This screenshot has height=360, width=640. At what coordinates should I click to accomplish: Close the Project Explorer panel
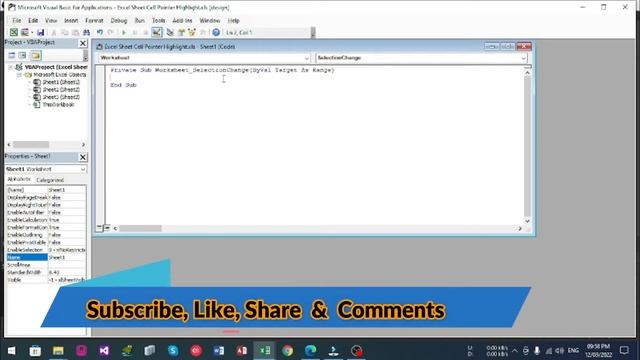[83, 43]
